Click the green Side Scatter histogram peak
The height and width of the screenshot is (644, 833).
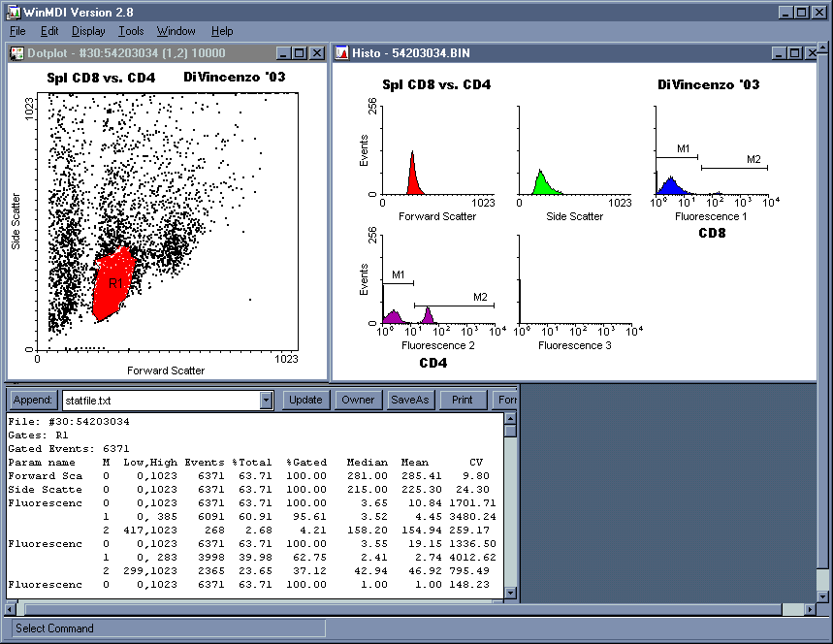tap(541, 184)
